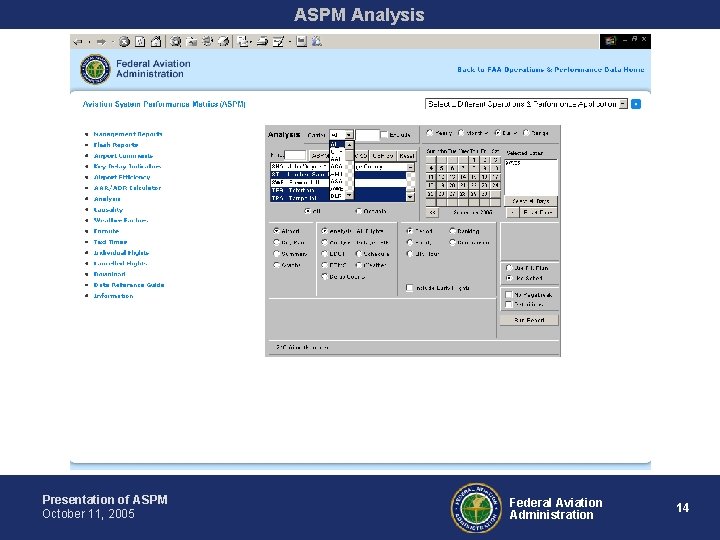Follow Back to FAA Operations & Performance Data Home
The width and height of the screenshot is (720, 540).
click(x=551, y=69)
